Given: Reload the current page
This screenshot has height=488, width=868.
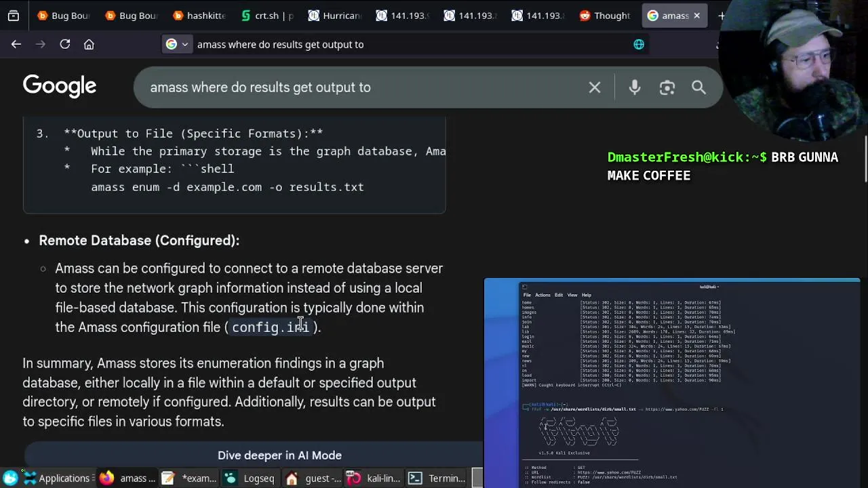Looking at the screenshot, I should click(x=65, y=44).
